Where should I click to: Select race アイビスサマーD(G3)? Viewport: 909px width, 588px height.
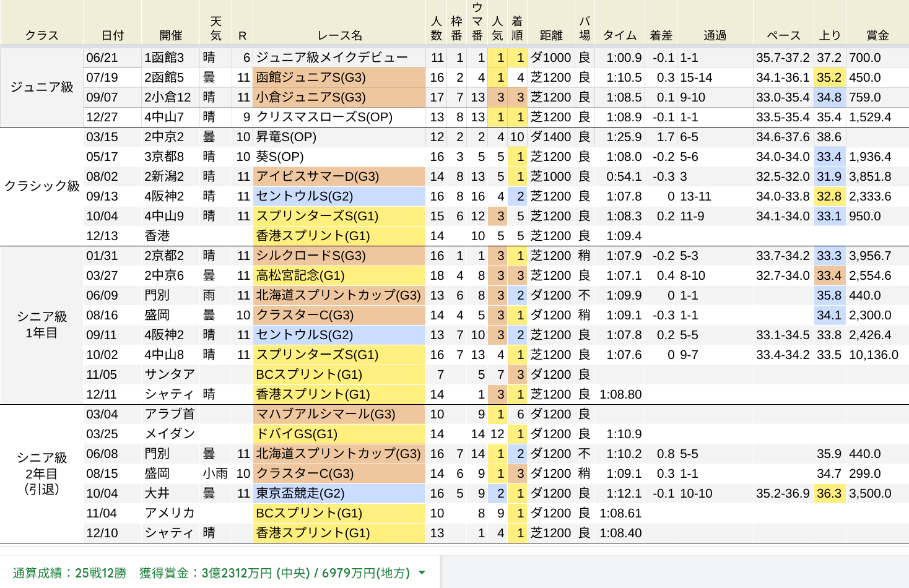click(x=339, y=176)
